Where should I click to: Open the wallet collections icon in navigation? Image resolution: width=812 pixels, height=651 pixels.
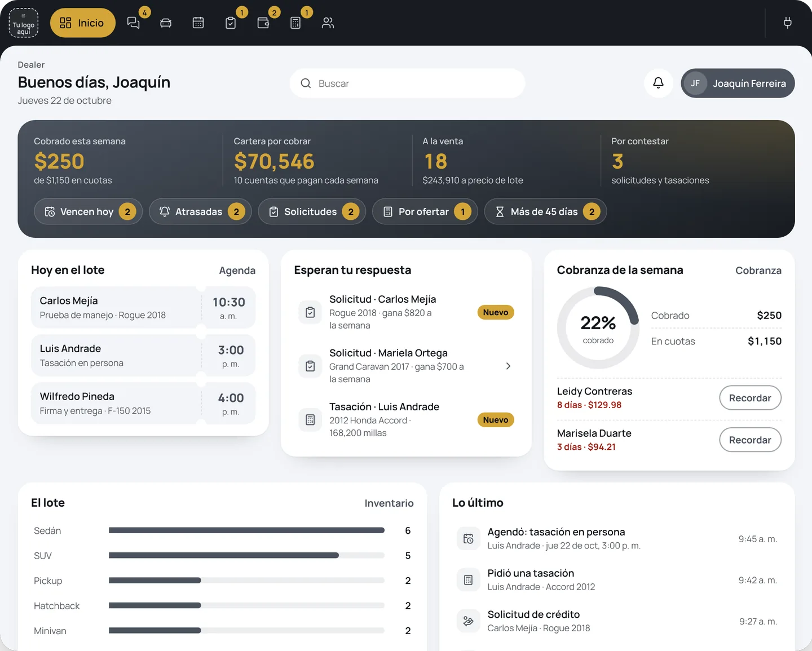pyautogui.click(x=263, y=23)
